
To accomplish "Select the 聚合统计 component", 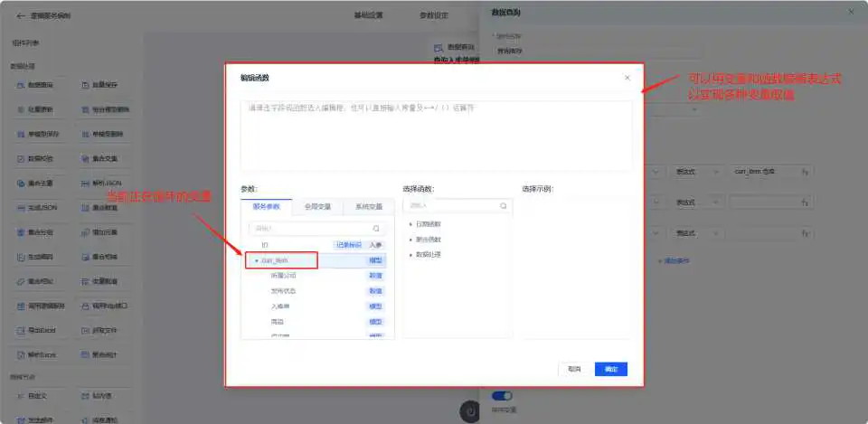I will coord(102,354).
